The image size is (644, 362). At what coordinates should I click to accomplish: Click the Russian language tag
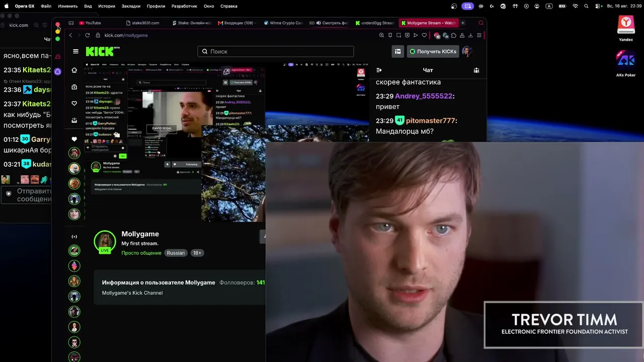pyautogui.click(x=176, y=253)
